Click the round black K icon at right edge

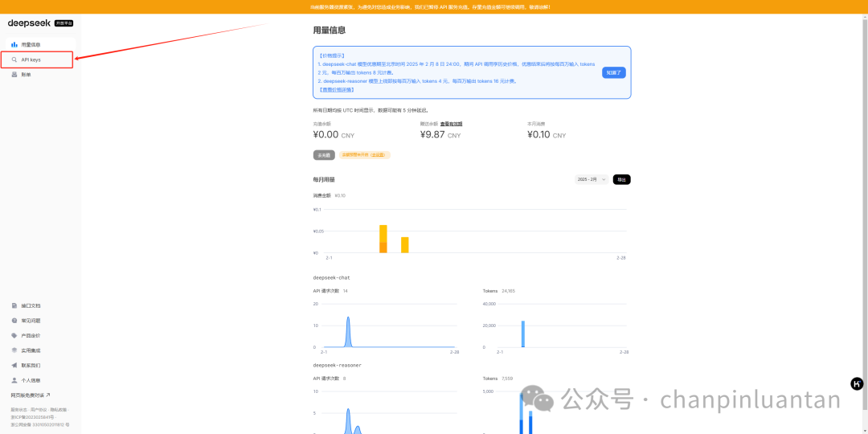(857, 383)
